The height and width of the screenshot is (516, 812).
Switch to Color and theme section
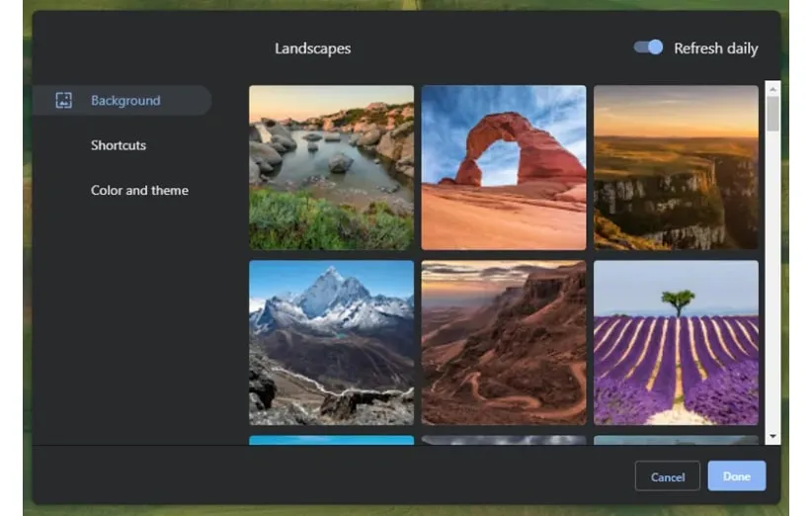coord(139,190)
